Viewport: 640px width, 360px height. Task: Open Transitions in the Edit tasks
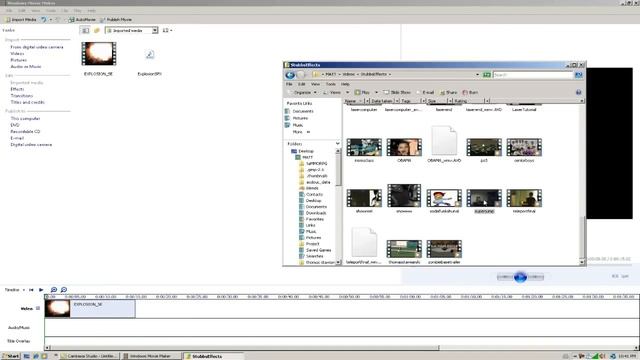tap(22, 96)
